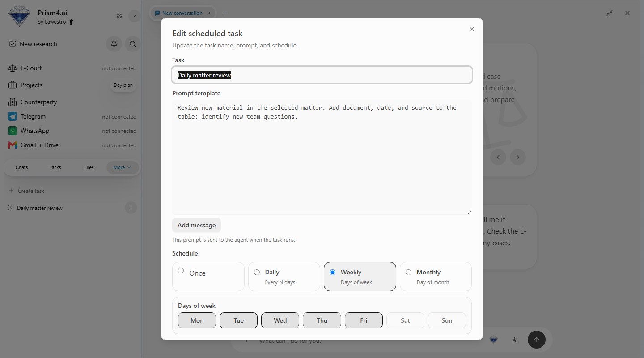Click the Prism4.ai diamond logo
This screenshot has width=644, height=358.
click(19, 16)
